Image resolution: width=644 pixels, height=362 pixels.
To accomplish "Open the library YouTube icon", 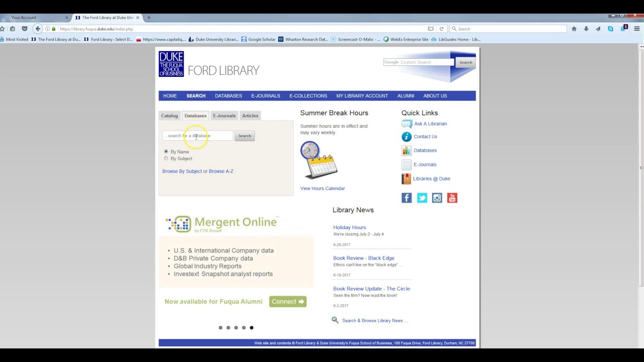I will coord(452,198).
